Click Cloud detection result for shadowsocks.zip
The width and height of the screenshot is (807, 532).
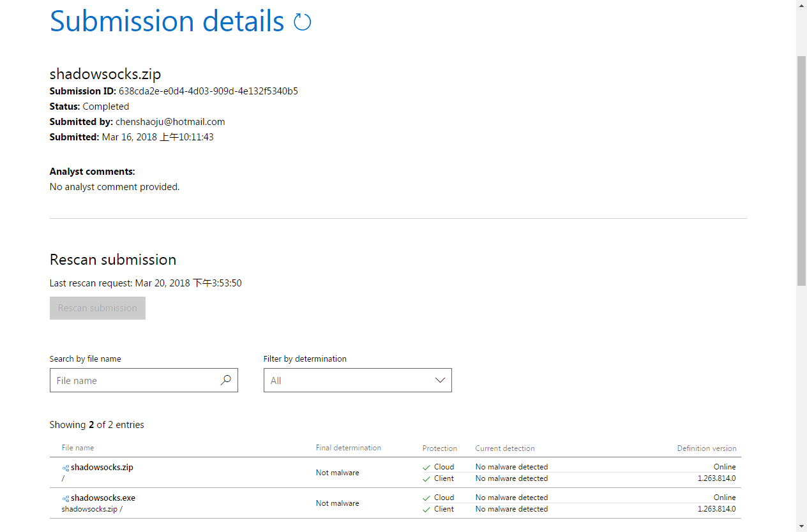(x=511, y=467)
